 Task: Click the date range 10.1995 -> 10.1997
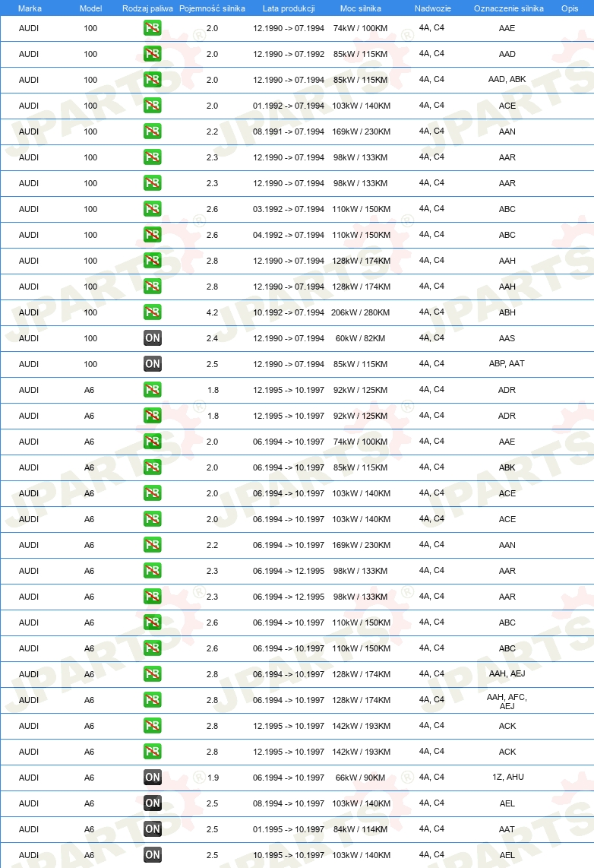[x=289, y=855]
